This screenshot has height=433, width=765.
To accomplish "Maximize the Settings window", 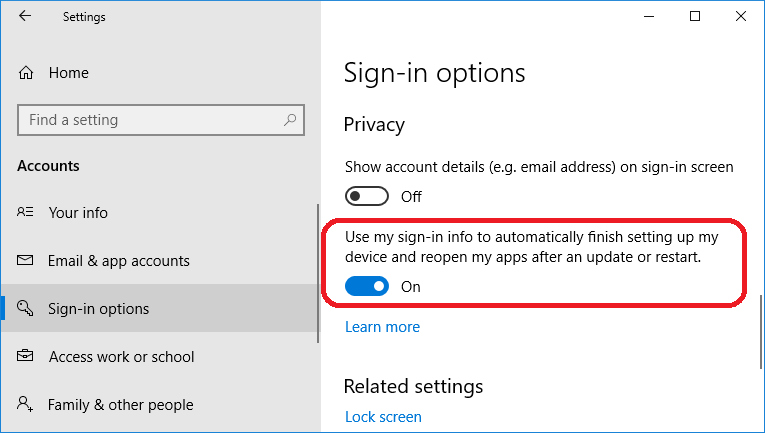I will coord(695,17).
